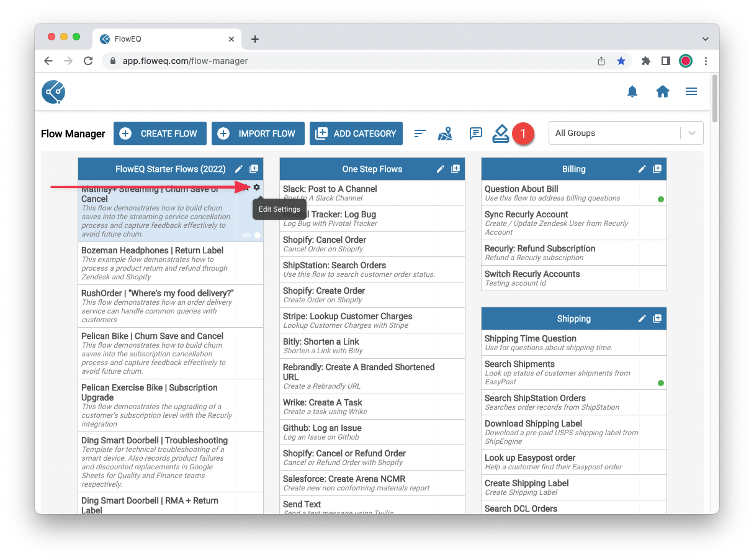Go back in browser history
This screenshot has height=560, width=754.
[48, 61]
